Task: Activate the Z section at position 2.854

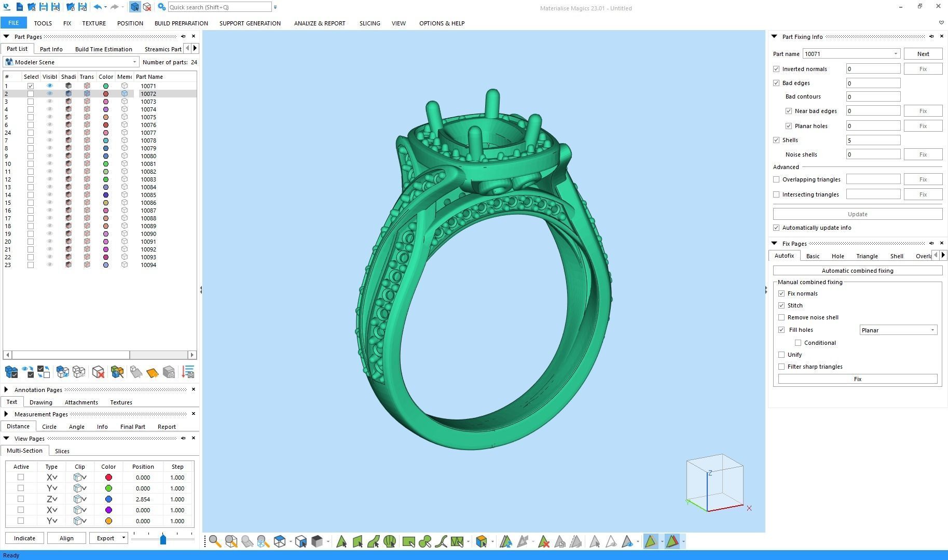Action: 21,499
